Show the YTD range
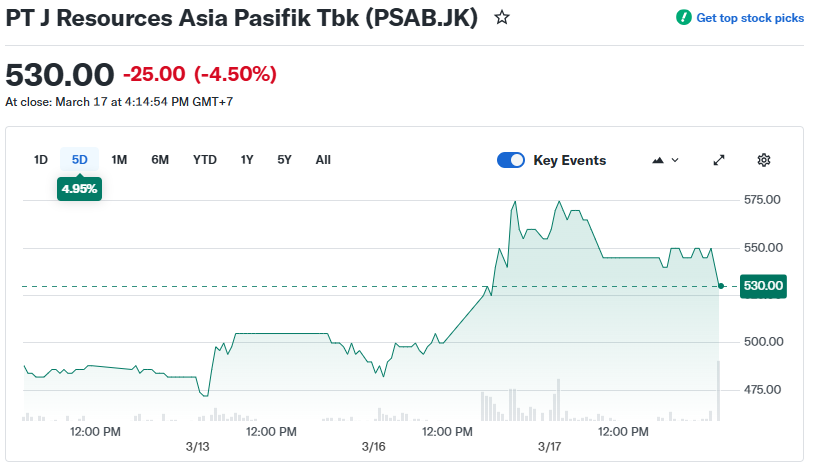 click(205, 160)
